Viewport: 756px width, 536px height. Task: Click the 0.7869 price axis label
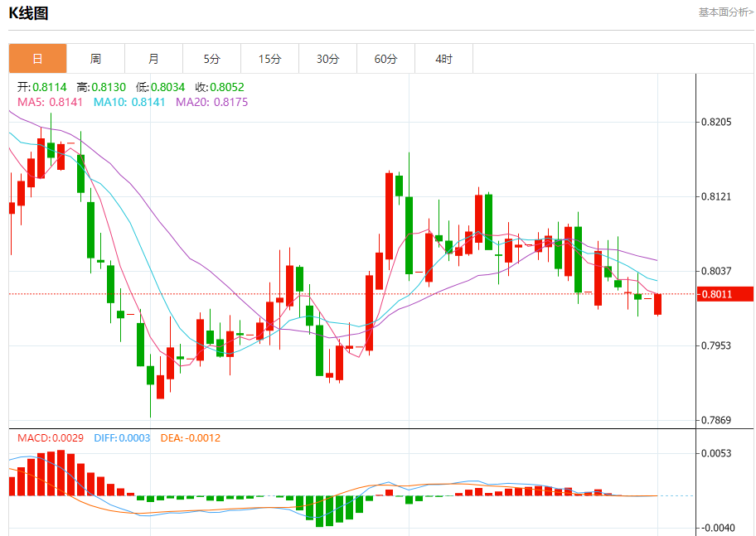click(x=716, y=420)
